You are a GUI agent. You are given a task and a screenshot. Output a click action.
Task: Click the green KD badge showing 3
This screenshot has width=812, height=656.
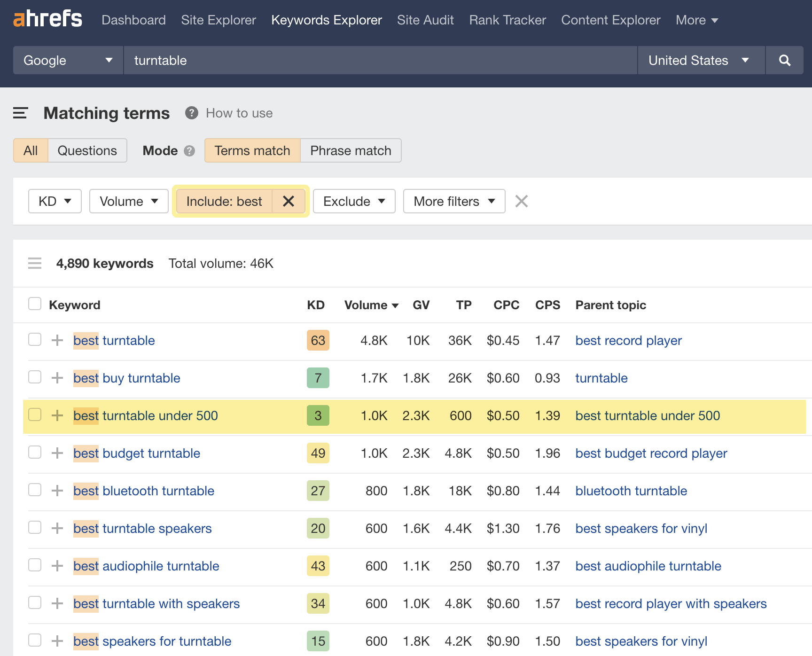click(x=318, y=415)
